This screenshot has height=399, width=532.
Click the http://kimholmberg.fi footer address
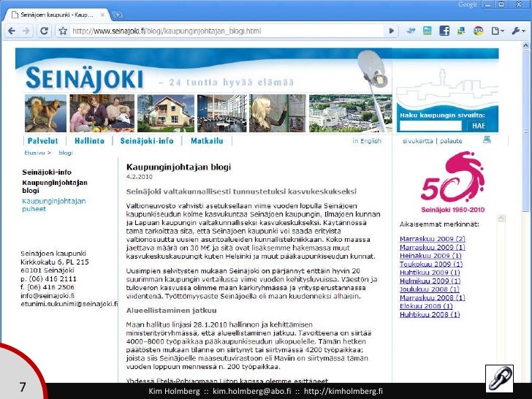343,391
